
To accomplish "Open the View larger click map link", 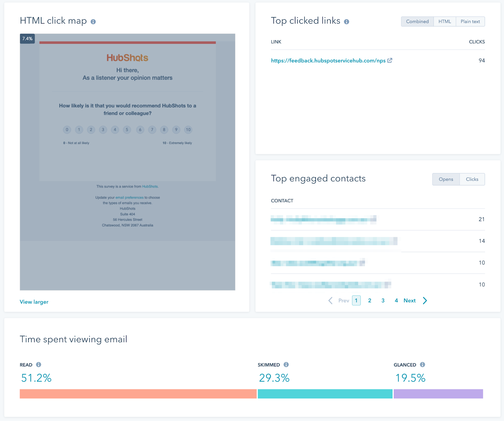I will [34, 302].
